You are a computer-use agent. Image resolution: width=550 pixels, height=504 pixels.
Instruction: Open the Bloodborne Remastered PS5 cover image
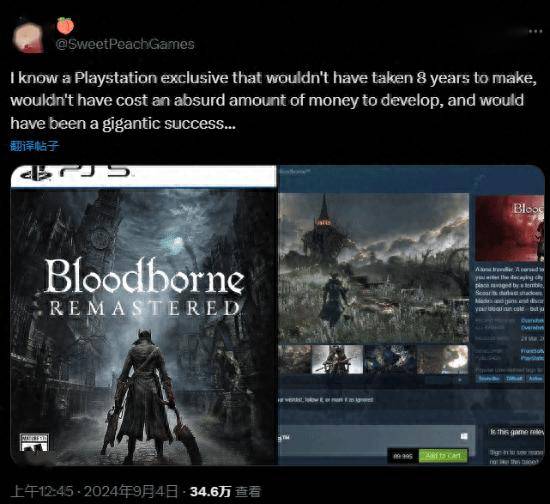[x=143, y=315]
